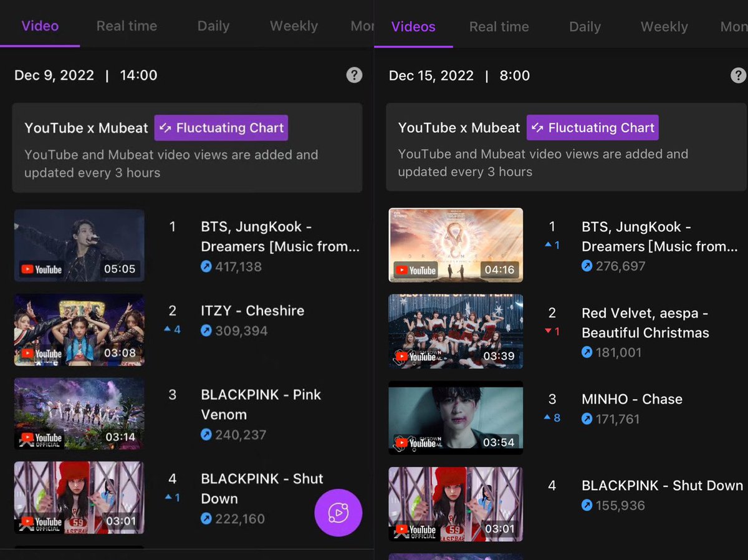Switch to Real time tab on right screen
Image resolution: width=748 pixels, height=560 pixels.
[x=499, y=27]
